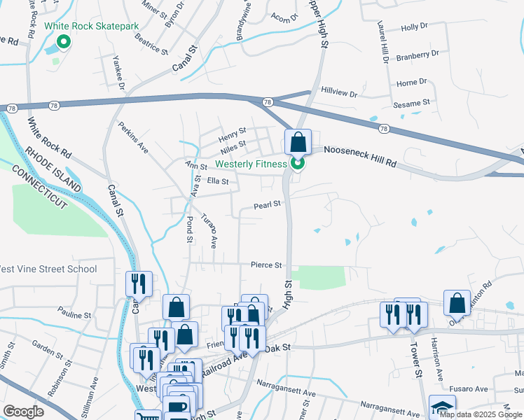Click the green park area off Pierce St
The image size is (524, 420).
(318, 277)
